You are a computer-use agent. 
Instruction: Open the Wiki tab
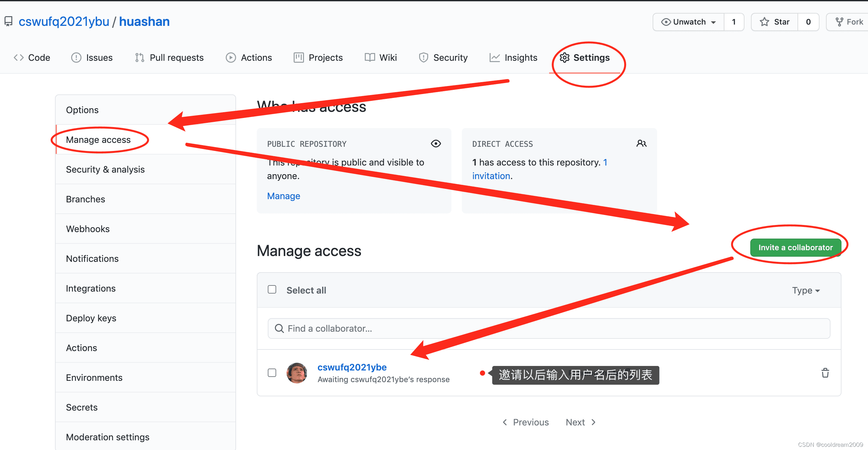point(381,58)
